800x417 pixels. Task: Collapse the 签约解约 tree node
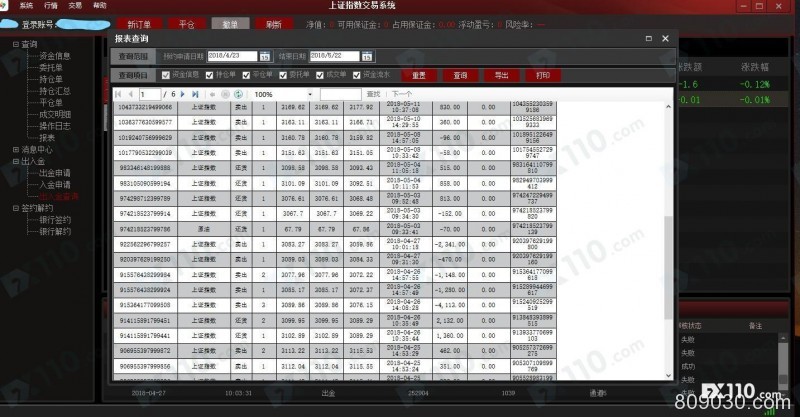pyautogui.click(x=16, y=208)
